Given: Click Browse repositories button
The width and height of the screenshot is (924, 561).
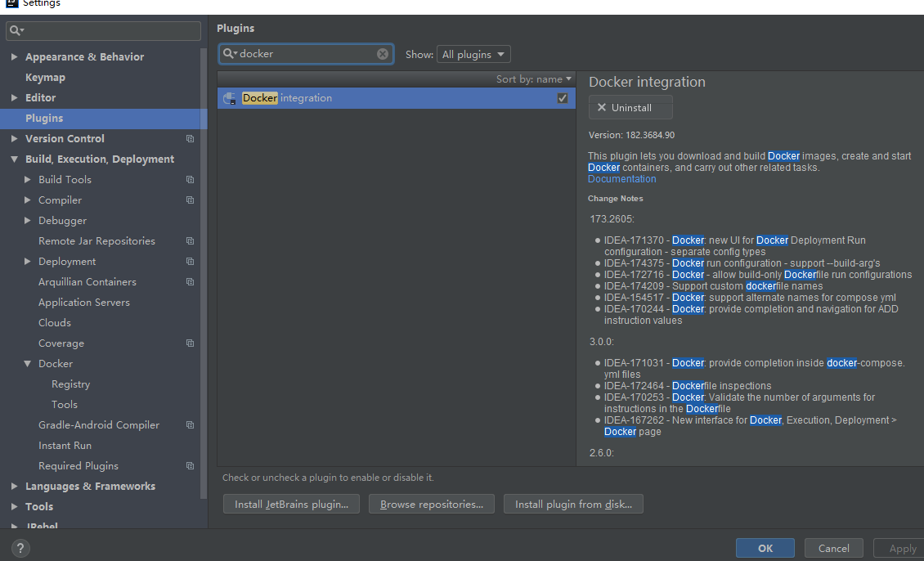Looking at the screenshot, I should click(x=432, y=505).
